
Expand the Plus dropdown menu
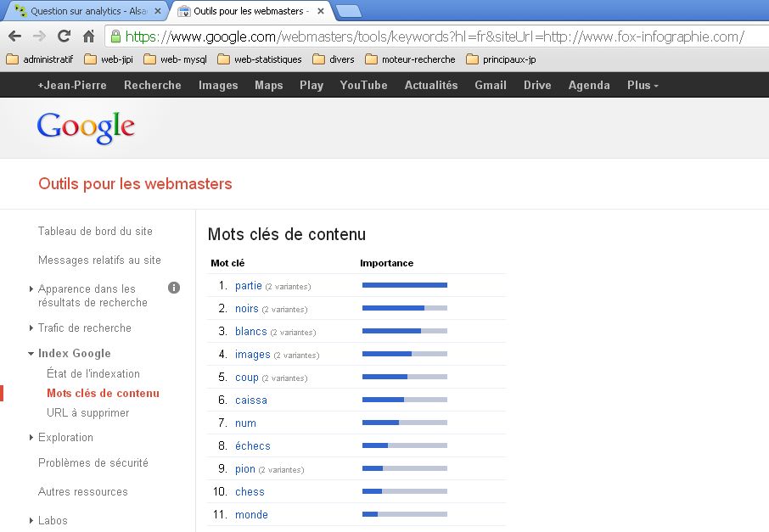[x=643, y=85]
